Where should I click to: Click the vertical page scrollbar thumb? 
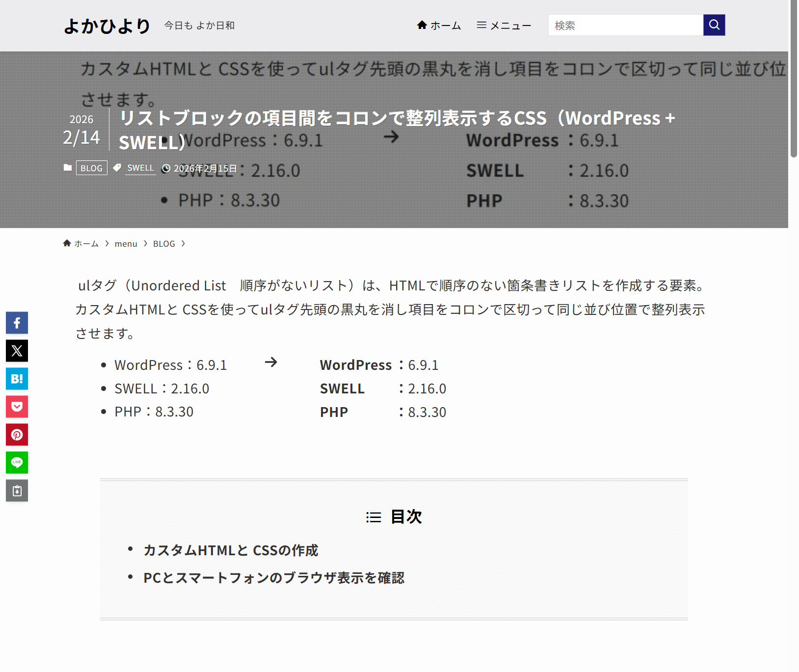click(x=793, y=78)
